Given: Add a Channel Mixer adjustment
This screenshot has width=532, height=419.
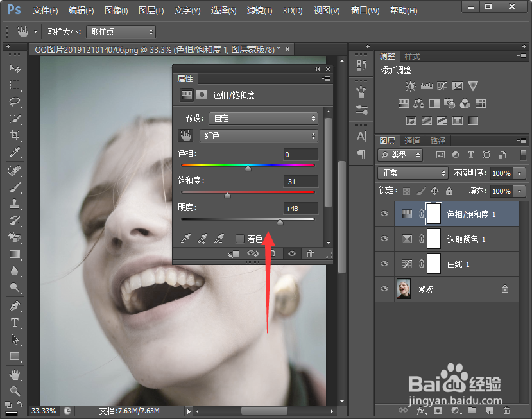Looking at the screenshot, I should (x=465, y=103).
